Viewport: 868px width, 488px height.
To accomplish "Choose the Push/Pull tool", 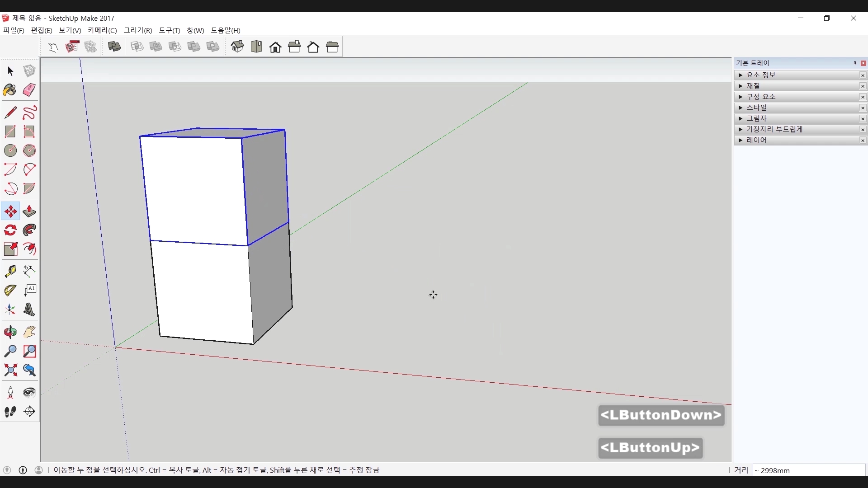I will [x=29, y=211].
